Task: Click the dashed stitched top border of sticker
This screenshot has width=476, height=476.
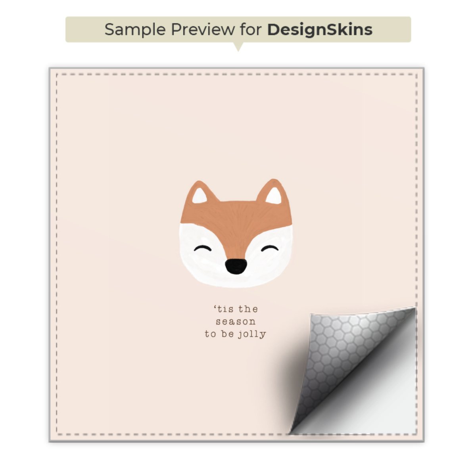Action: click(x=237, y=74)
